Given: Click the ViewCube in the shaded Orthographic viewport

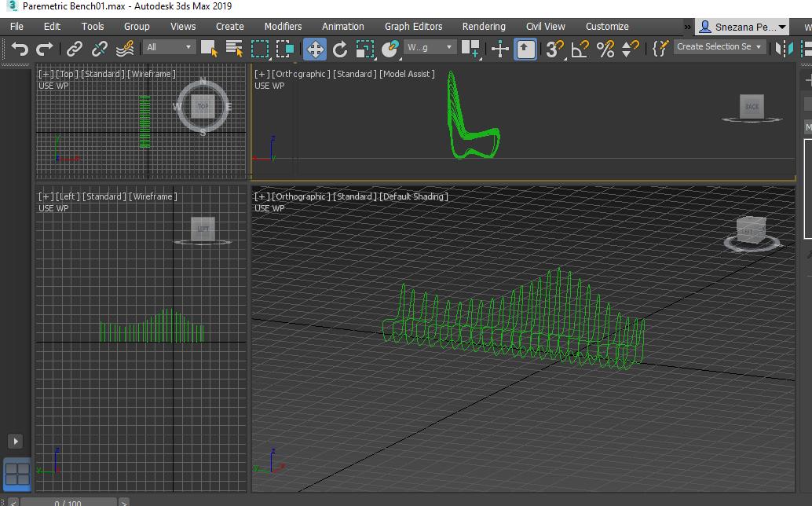Looking at the screenshot, I should pos(752,230).
